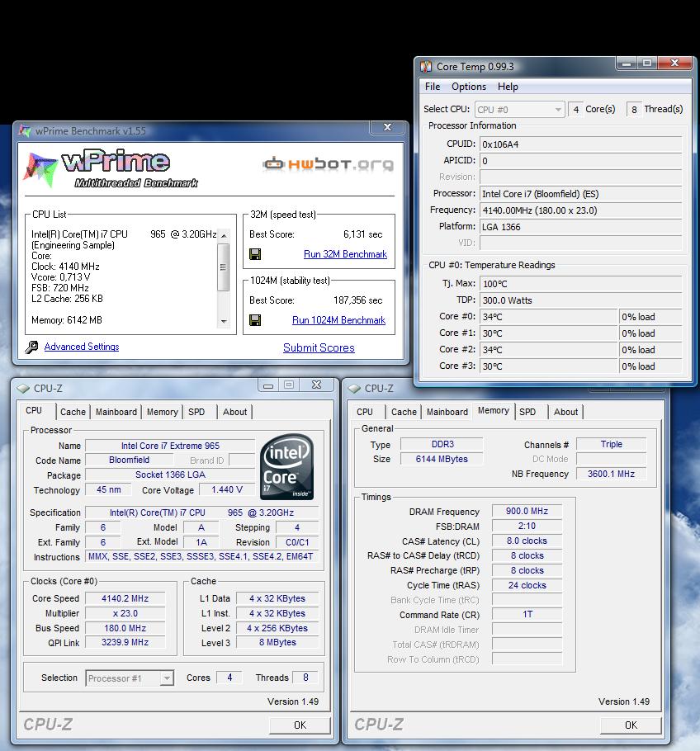Screen dimensions: 700x751
Task: Click the HWBOT.org logo in wPrime
Action: pos(329,163)
